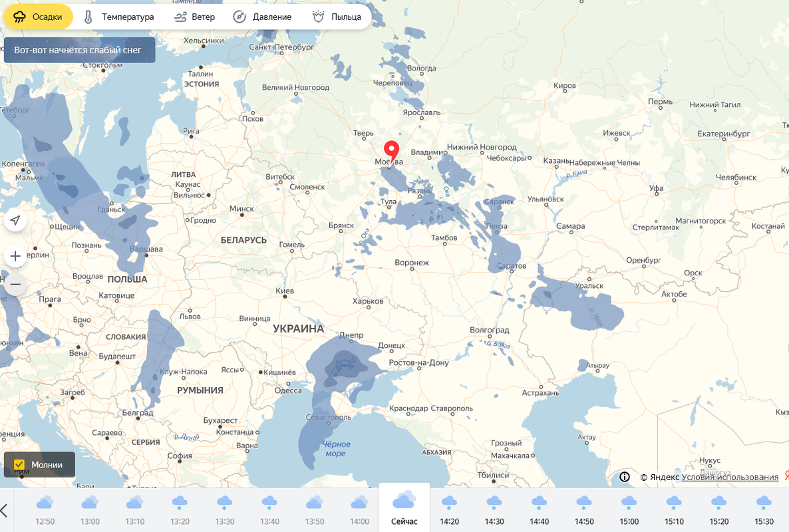This screenshot has height=532, width=789.
Task: Jump to the 13:30 timeline frame
Action: (x=224, y=510)
